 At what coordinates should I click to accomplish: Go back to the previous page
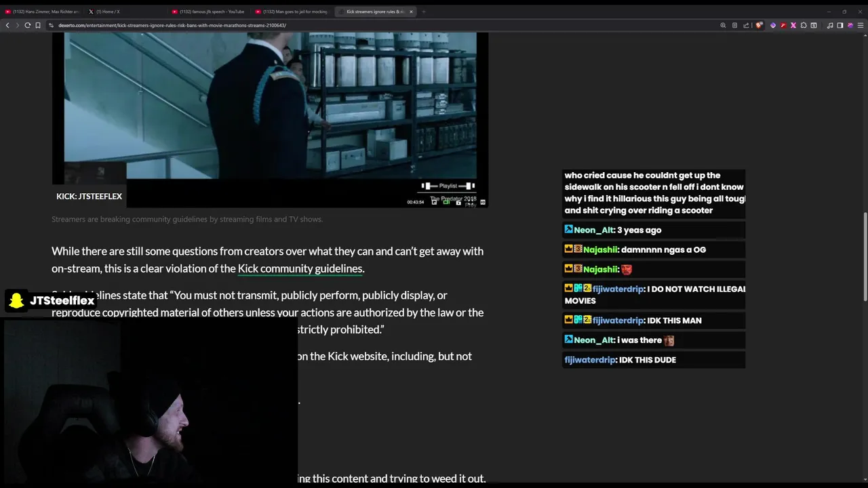coord(7,25)
